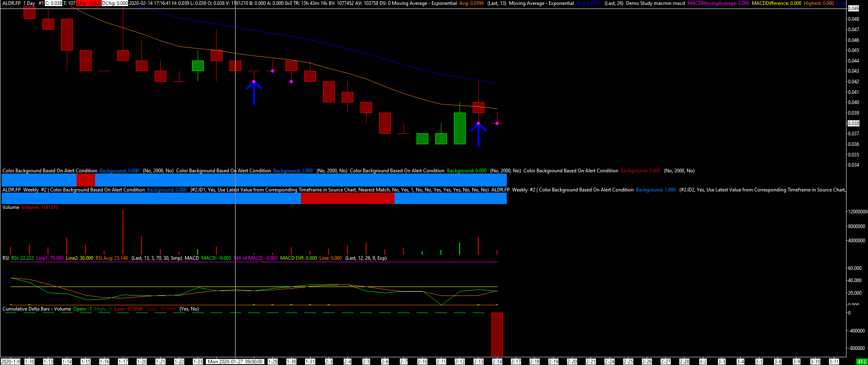This screenshot has height=365, width=868.
Task: Click the RSI: 22.222 value label
Action: pyautogui.click(x=22, y=258)
